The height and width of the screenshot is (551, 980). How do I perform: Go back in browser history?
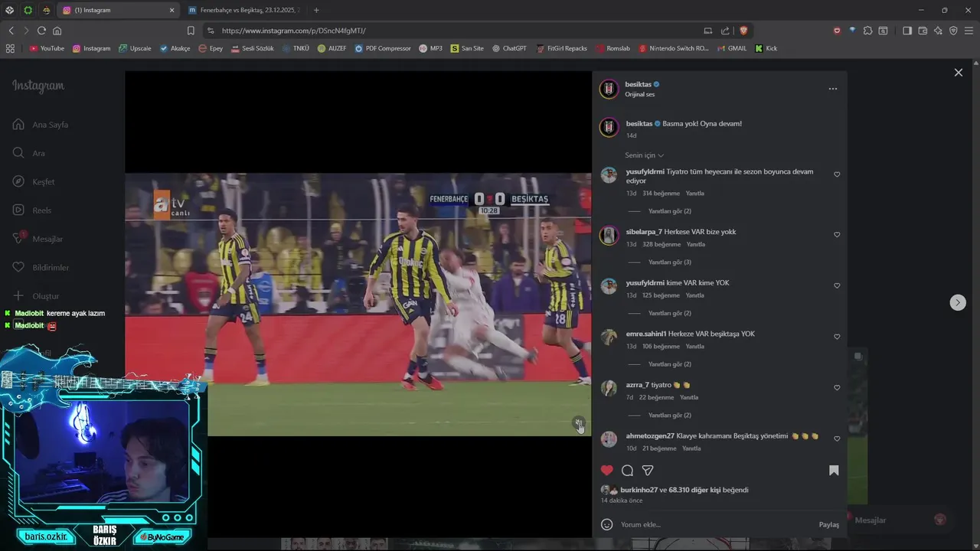click(x=11, y=31)
